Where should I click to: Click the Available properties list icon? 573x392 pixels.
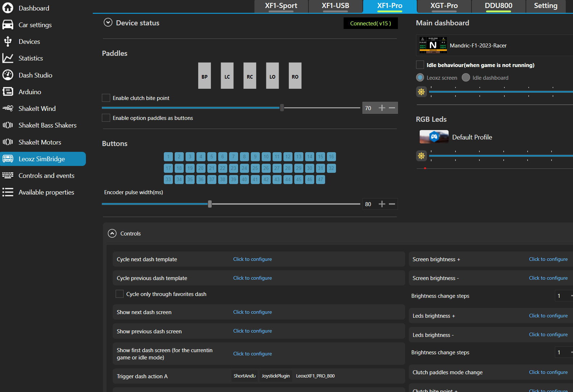tap(8, 192)
